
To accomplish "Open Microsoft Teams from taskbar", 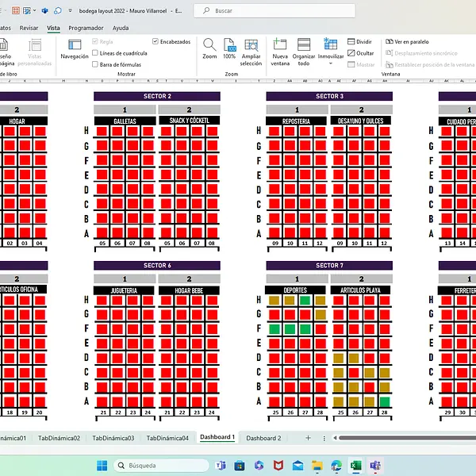I will [221, 465].
